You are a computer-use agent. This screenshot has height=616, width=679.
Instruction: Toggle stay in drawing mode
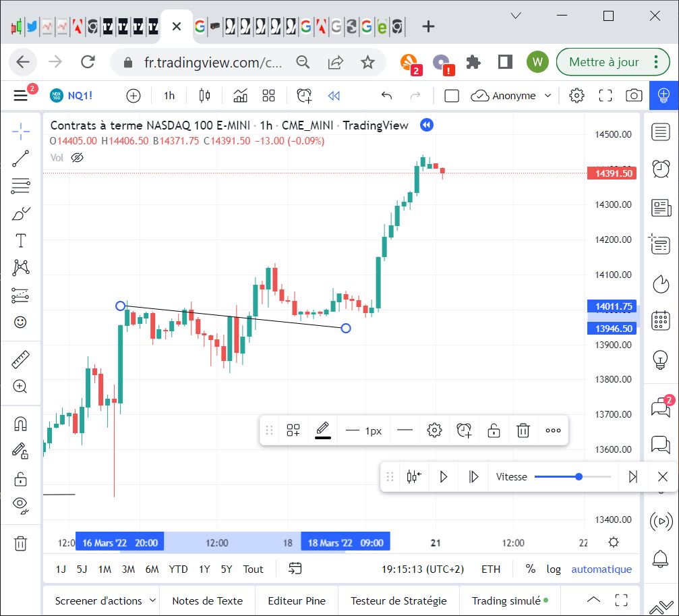coord(20,451)
